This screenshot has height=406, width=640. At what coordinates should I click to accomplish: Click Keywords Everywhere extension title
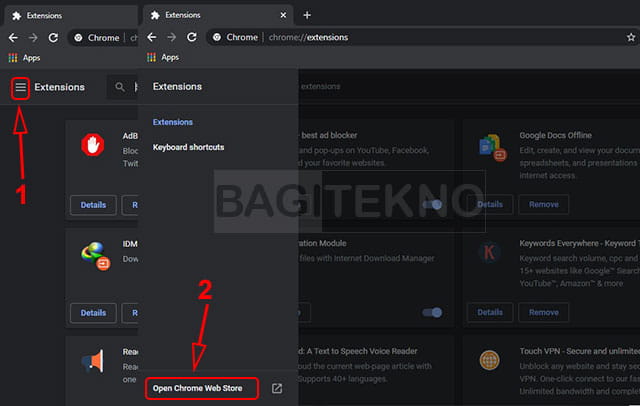pyautogui.click(x=580, y=243)
